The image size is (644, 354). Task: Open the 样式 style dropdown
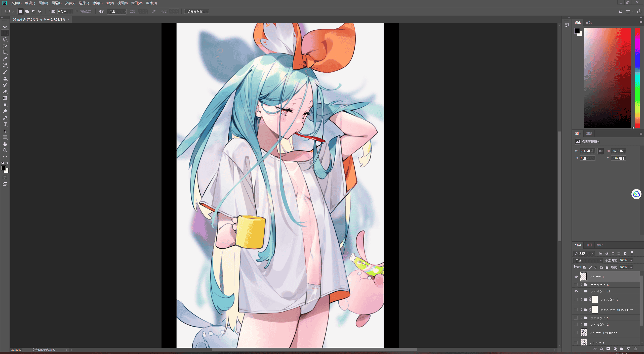117,12
